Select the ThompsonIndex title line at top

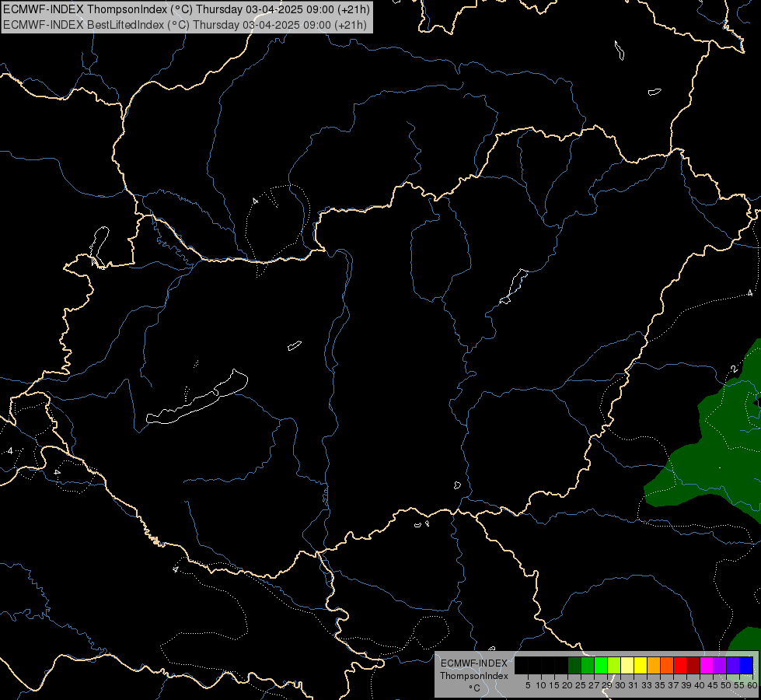[187, 9]
